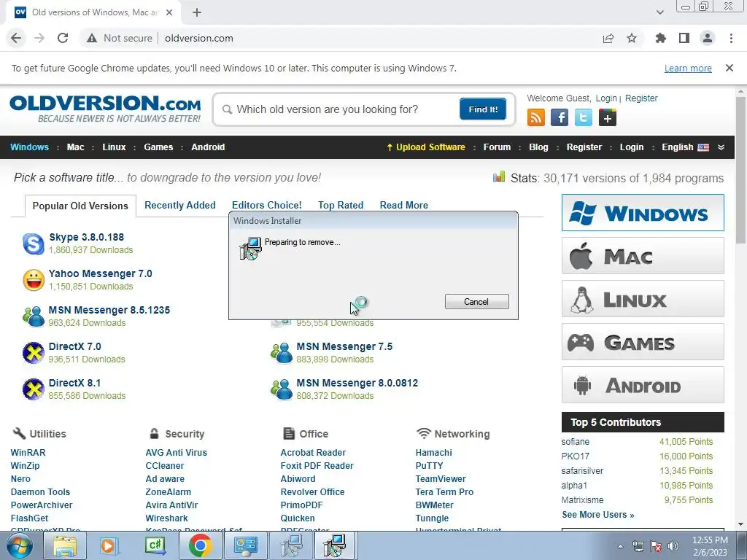Click the DirectX 8.1 icon
747x560 pixels.
click(34, 389)
